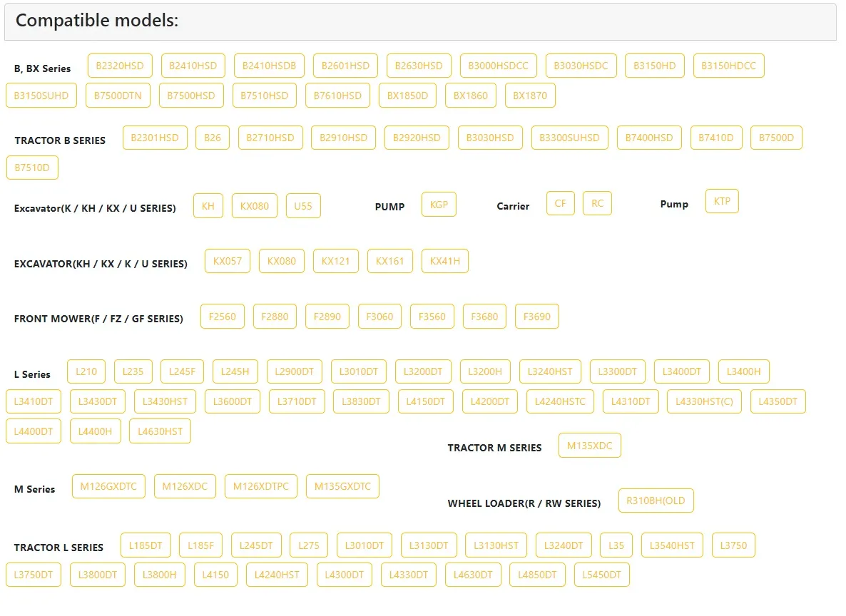This screenshot has height=616, width=846.
Task: Click the CF carrier tag
Action: tap(561, 203)
